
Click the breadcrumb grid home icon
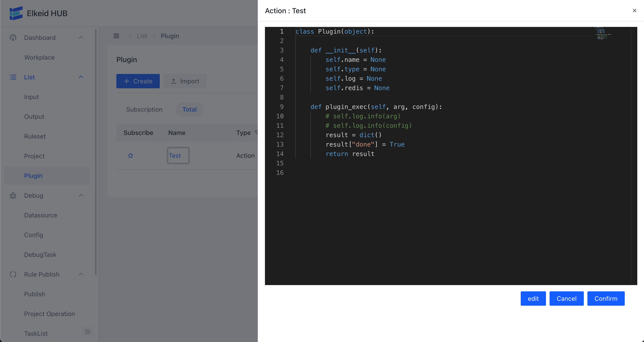(116, 36)
